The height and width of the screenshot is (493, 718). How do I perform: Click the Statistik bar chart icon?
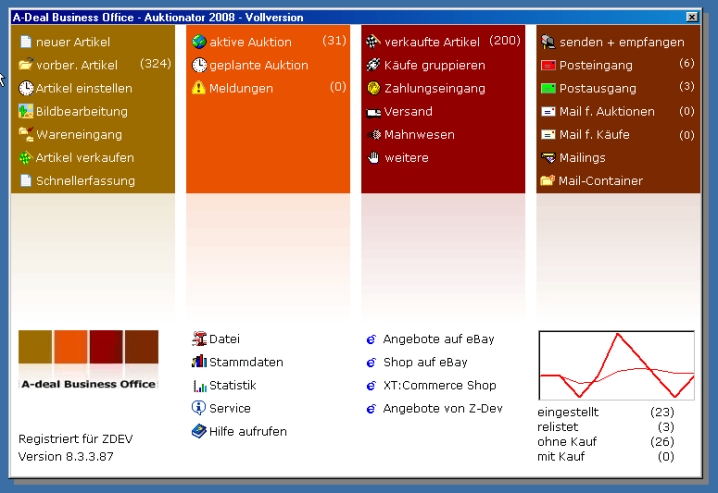200,385
